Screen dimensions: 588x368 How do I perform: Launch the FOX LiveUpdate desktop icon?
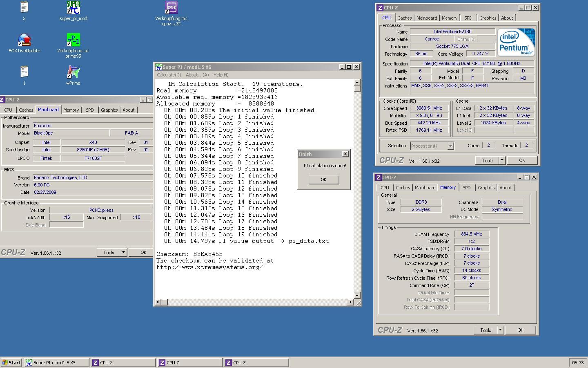click(24, 40)
